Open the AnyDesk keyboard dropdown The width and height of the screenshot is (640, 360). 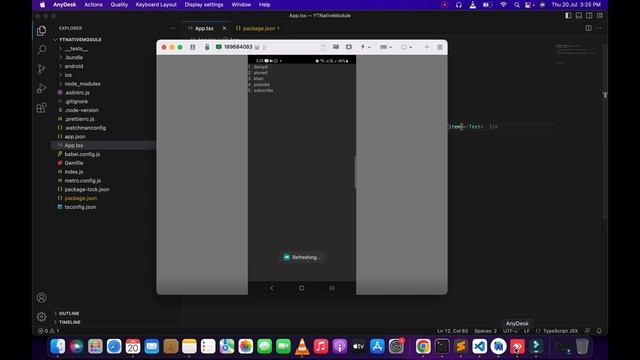(386, 47)
